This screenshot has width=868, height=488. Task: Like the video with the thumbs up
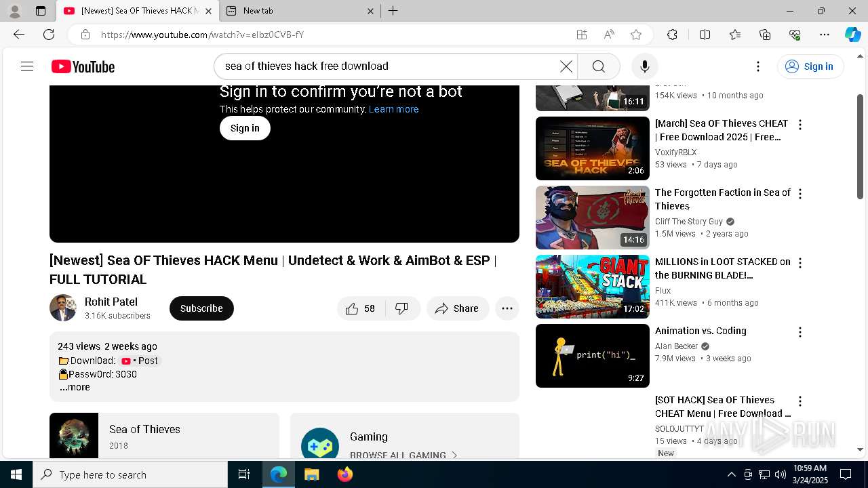[x=360, y=308]
